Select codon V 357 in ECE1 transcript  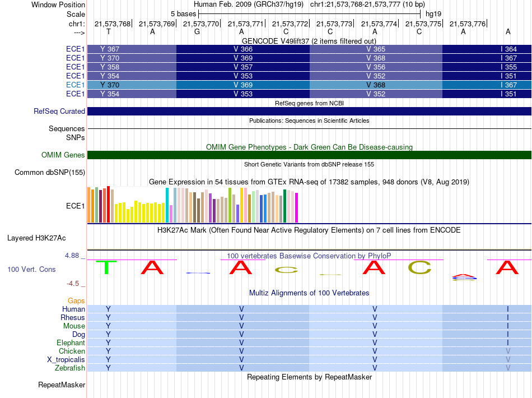click(x=243, y=67)
